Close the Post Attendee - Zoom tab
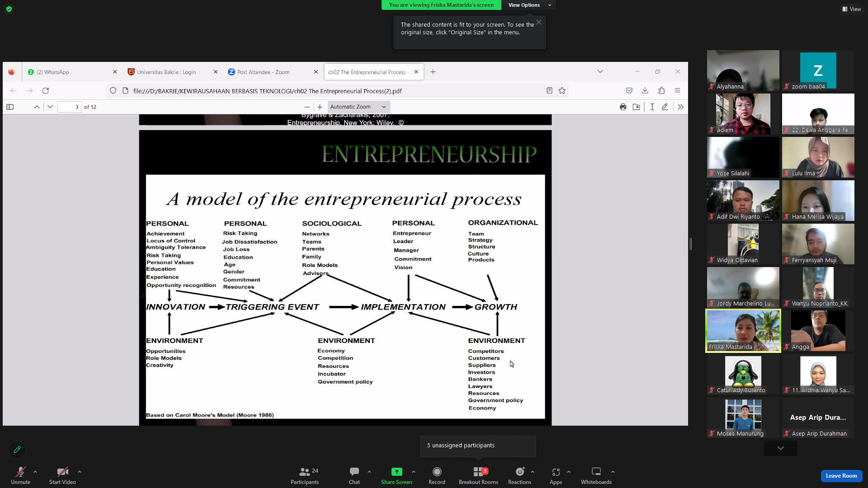This screenshot has width=868, height=488. pyautogui.click(x=316, y=72)
